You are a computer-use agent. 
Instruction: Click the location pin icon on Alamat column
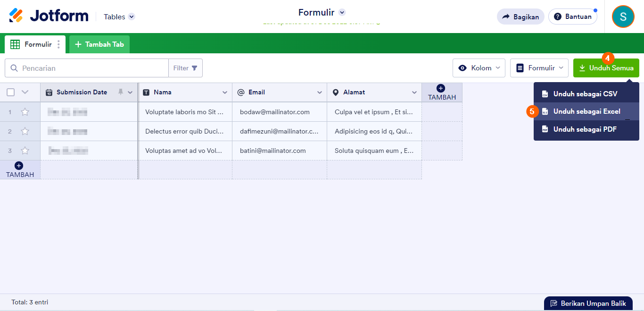tap(335, 92)
